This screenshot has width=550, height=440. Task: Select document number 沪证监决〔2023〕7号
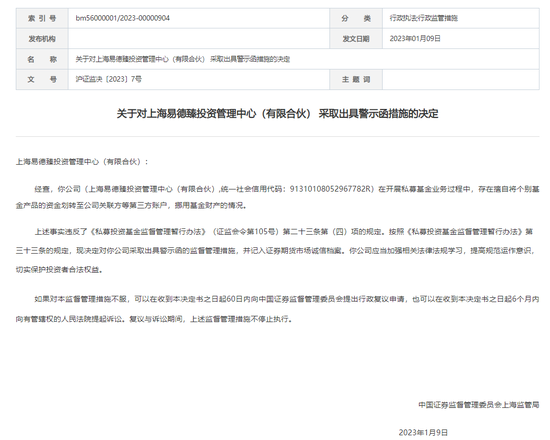109,79
